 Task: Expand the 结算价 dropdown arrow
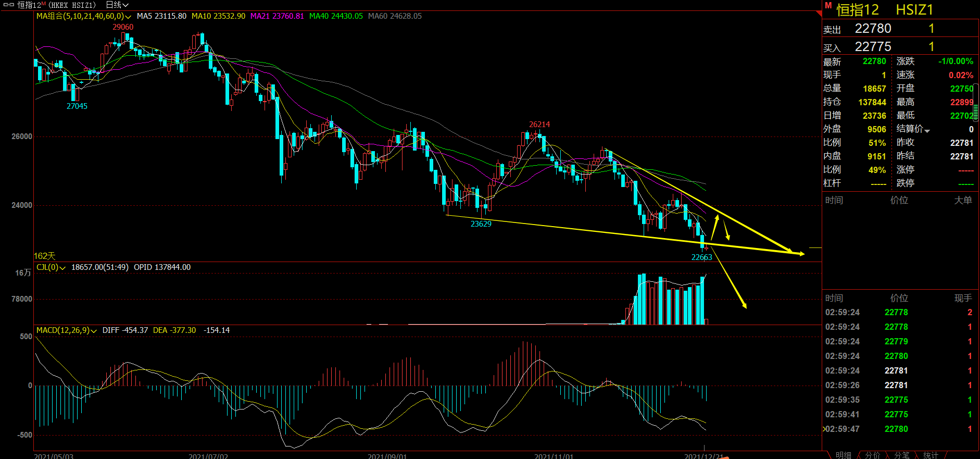(x=927, y=130)
